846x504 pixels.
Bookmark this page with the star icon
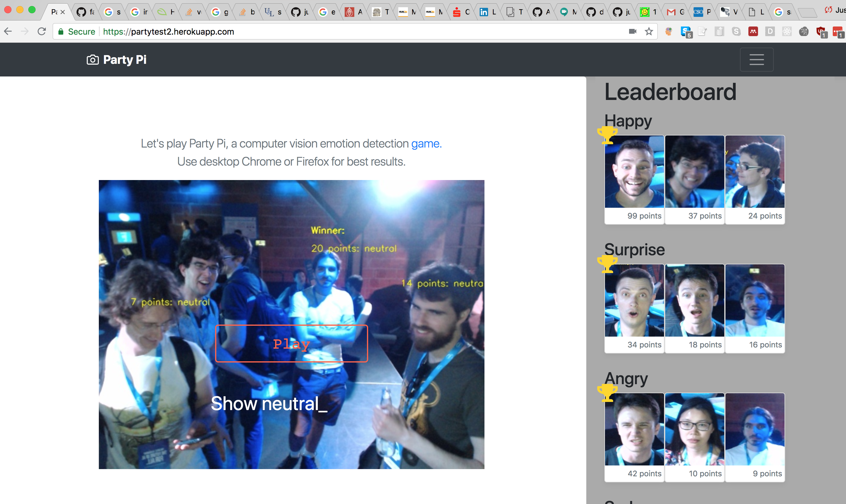tap(649, 32)
